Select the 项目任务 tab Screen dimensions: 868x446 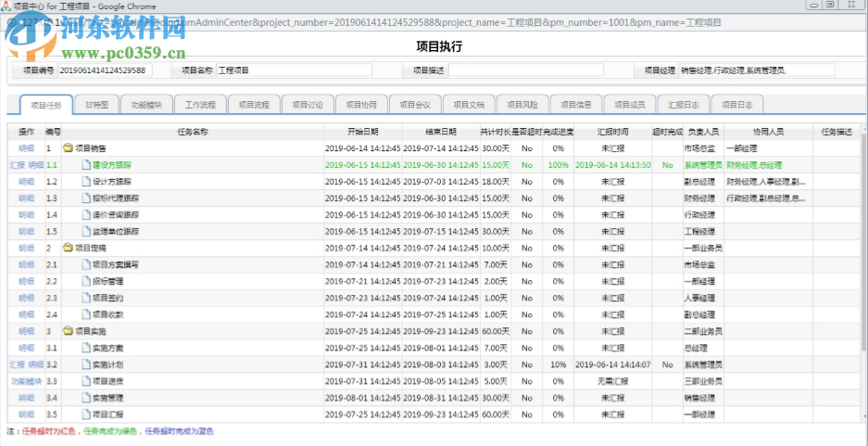[46, 105]
